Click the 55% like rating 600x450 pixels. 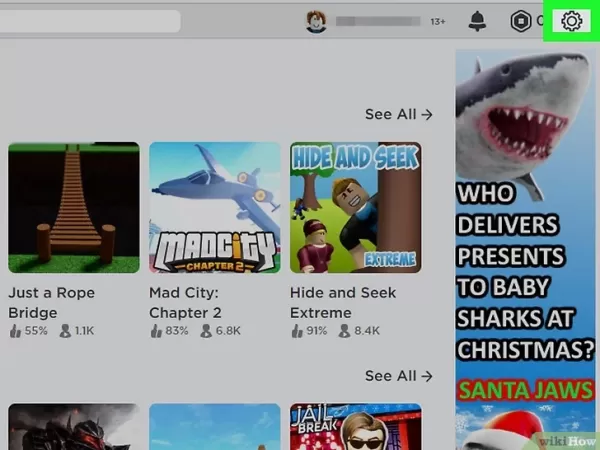point(29,331)
